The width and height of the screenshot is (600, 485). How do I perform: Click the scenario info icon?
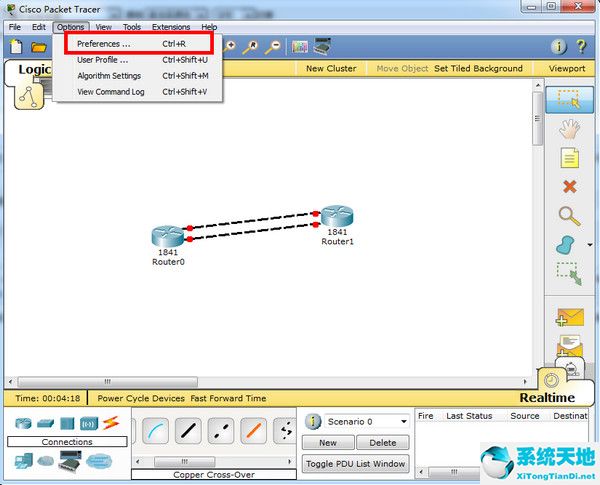coord(313,421)
